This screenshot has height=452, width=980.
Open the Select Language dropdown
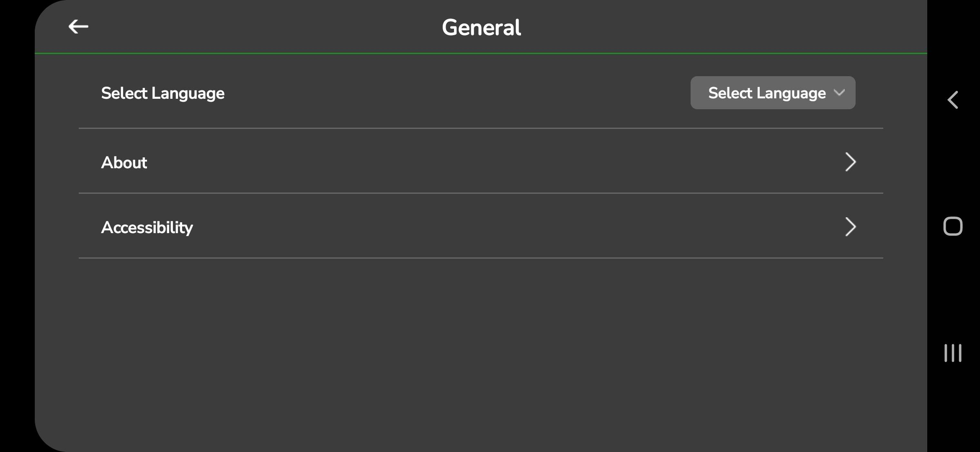click(773, 93)
